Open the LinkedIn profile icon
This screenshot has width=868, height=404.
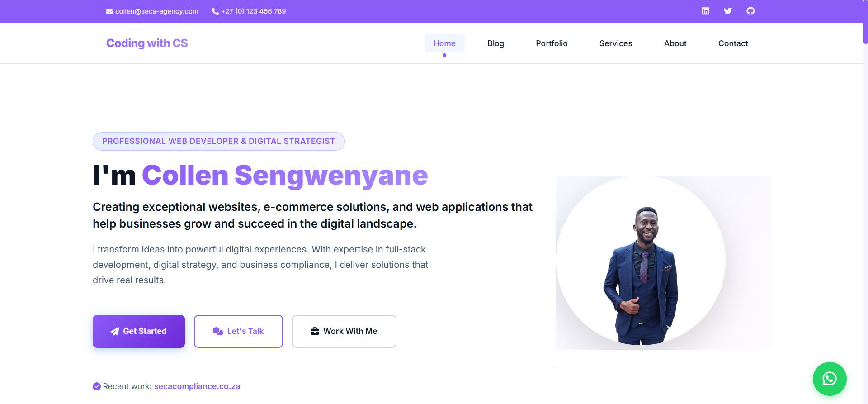(x=705, y=11)
